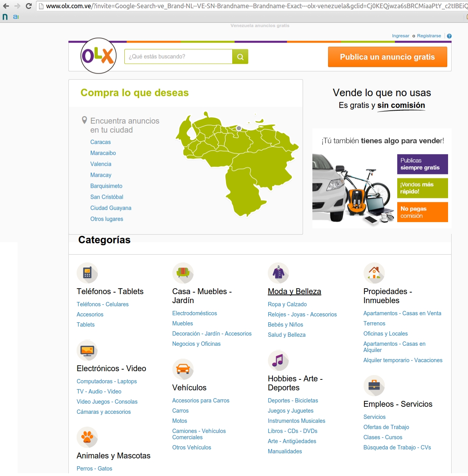Click the Ingresar link
The image size is (468, 476).
point(401,36)
